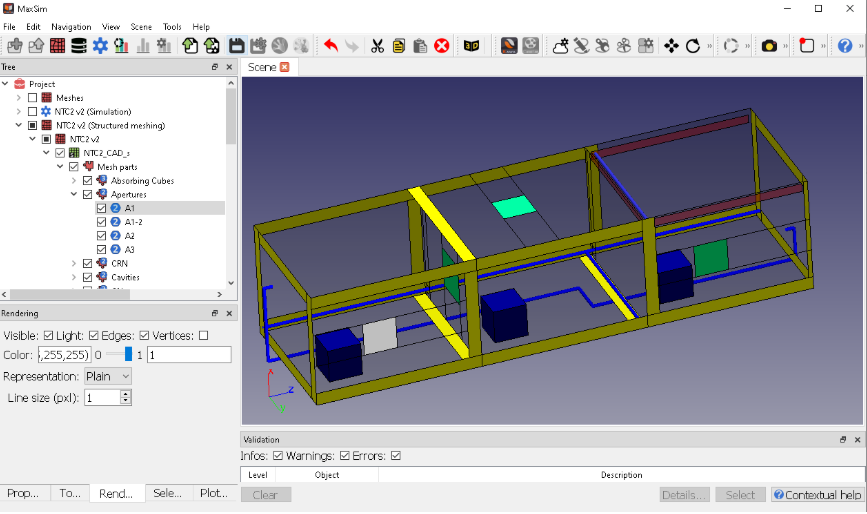867x514 pixels.
Task: Click the red Undo arrow
Action: click(331, 46)
